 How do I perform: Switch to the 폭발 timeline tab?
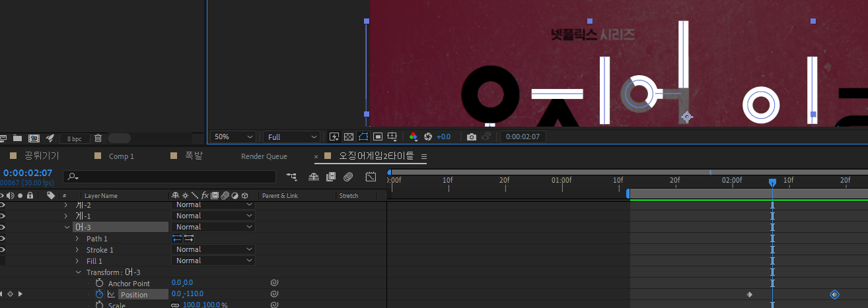[194, 156]
